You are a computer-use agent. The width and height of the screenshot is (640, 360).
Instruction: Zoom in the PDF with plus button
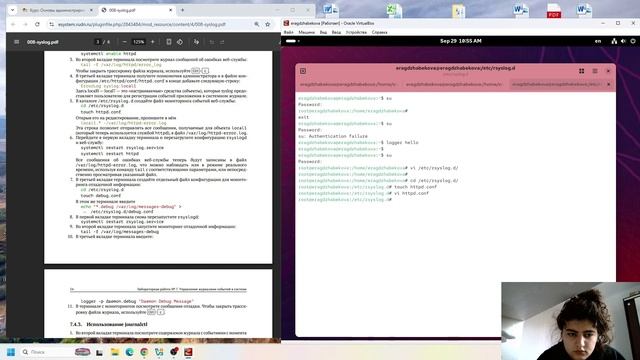point(153,42)
